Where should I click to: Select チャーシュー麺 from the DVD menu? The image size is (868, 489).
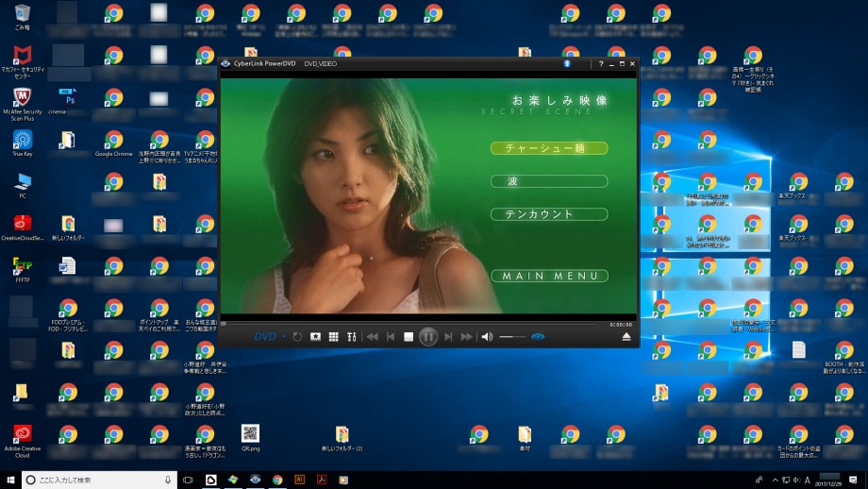point(549,148)
